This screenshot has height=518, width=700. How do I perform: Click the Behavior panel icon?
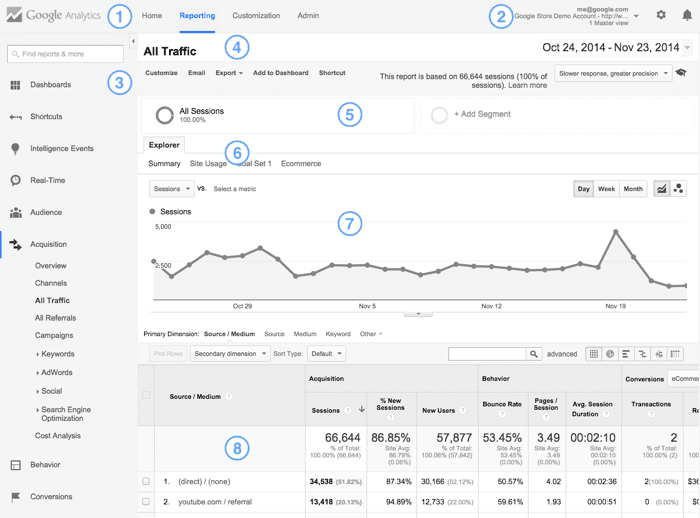(x=15, y=465)
